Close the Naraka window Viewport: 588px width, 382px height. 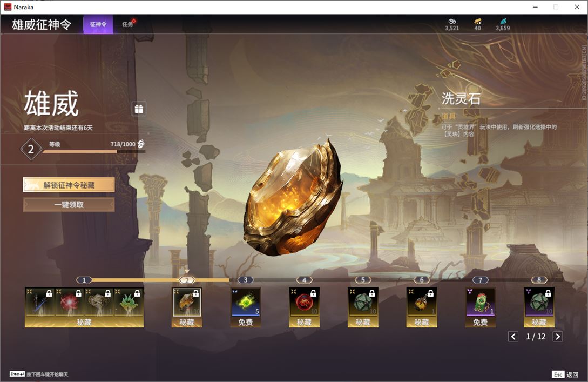tap(577, 7)
